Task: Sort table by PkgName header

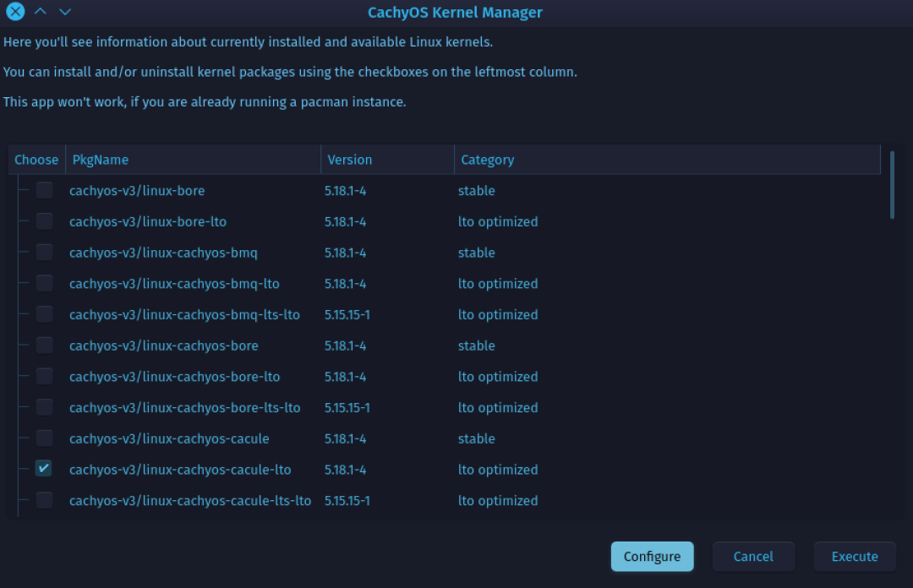Action: [194, 160]
